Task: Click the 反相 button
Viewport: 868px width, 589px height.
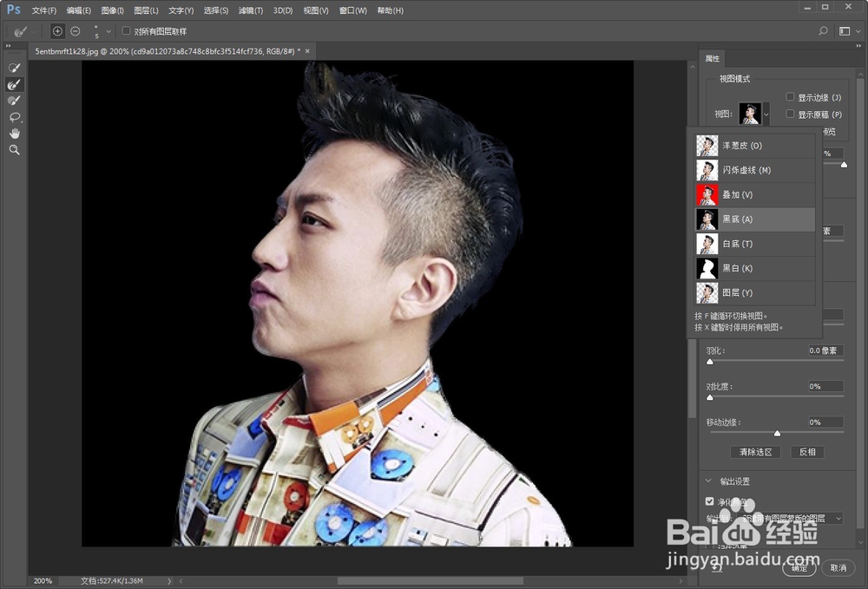Action: click(807, 452)
